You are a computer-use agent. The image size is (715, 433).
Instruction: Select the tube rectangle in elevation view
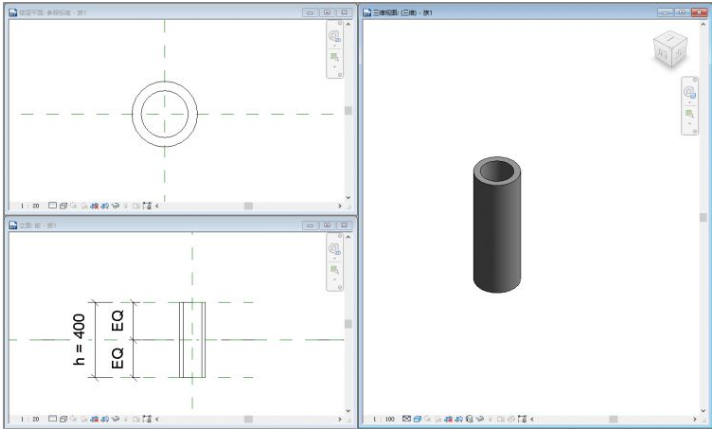192,340
